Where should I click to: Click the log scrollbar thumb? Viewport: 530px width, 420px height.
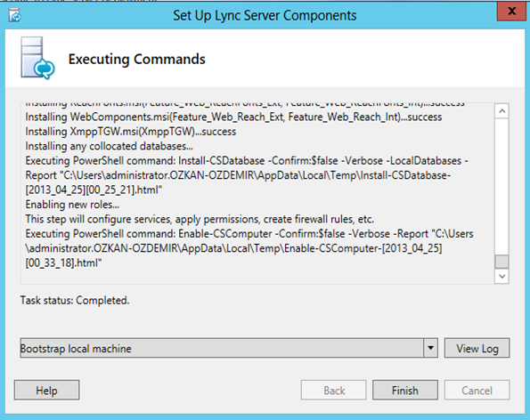pos(502,262)
